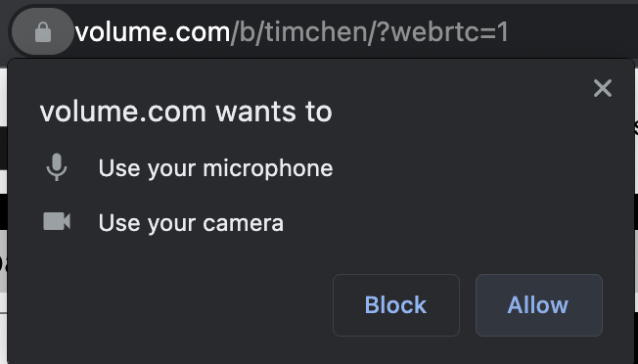The width and height of the screenshot is (638, 364).
Task: Click the camera icon in the prompt
Action: click(x=57, y=222)
